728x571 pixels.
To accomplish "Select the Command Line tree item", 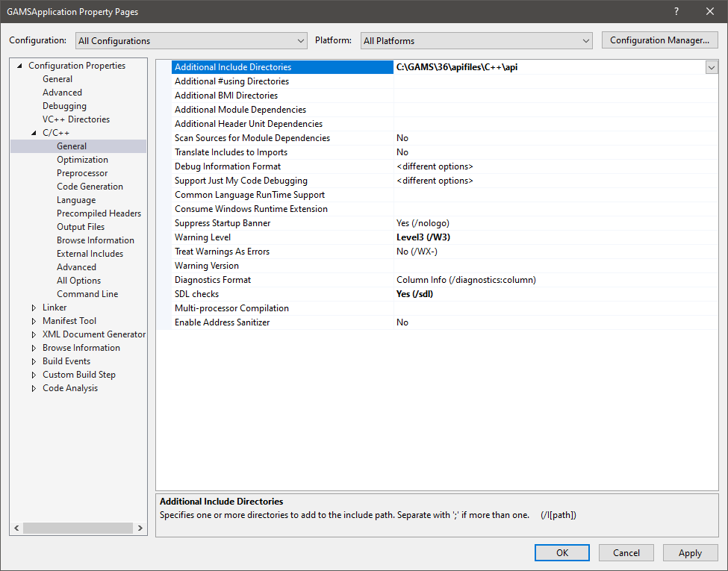I will click(87, 294).
